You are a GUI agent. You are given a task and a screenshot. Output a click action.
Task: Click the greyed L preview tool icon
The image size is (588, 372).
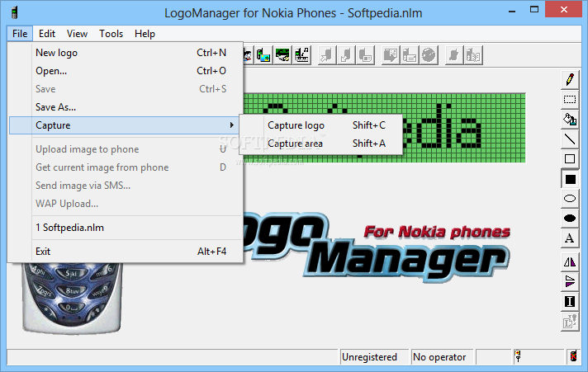click(570, 321)
